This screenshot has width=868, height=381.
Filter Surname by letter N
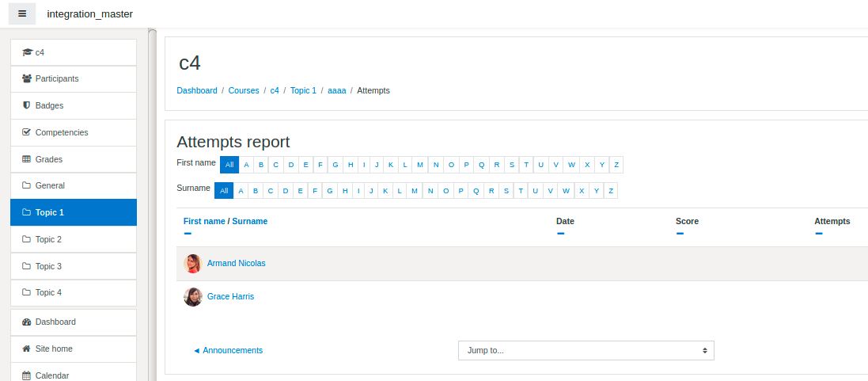click(430, 190)
